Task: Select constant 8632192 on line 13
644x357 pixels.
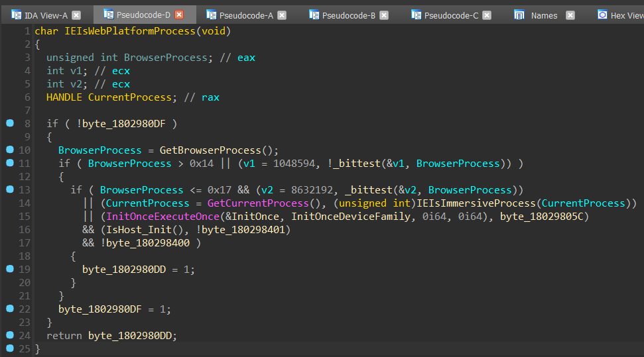Action: pyautogui.click(x=312, y=190)
